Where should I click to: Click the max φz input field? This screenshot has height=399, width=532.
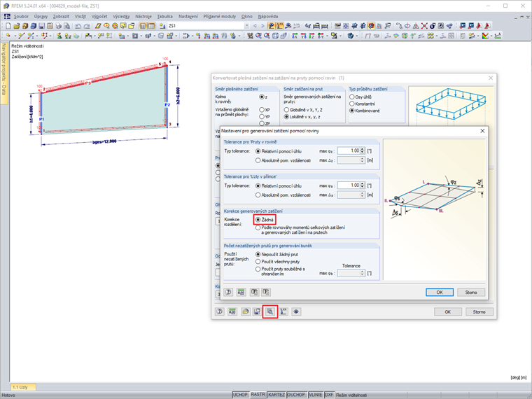pos(349,151)
